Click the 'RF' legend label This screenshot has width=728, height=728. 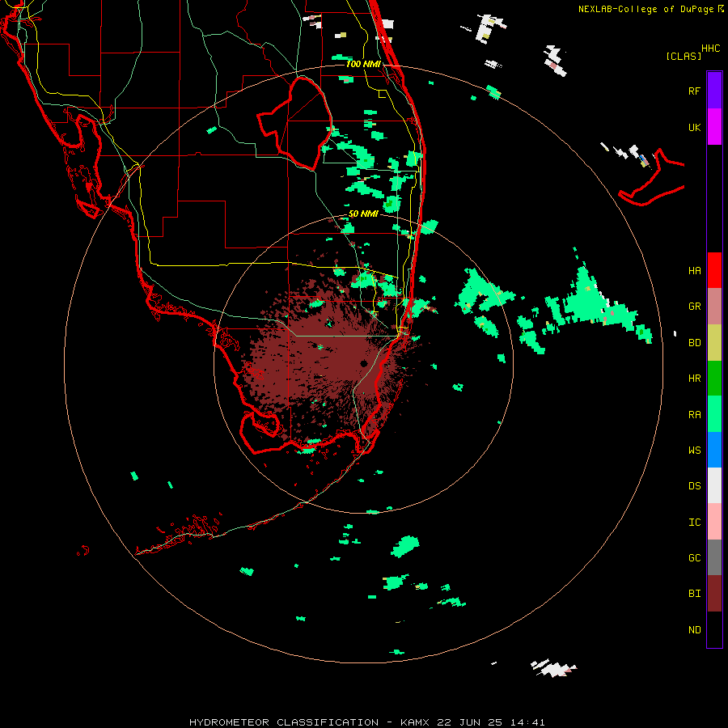[x=694, y=91]
